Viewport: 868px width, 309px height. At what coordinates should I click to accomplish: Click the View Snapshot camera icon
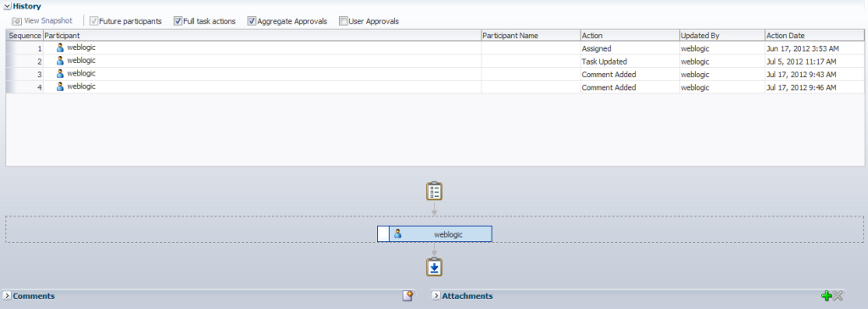pos(17,21)
